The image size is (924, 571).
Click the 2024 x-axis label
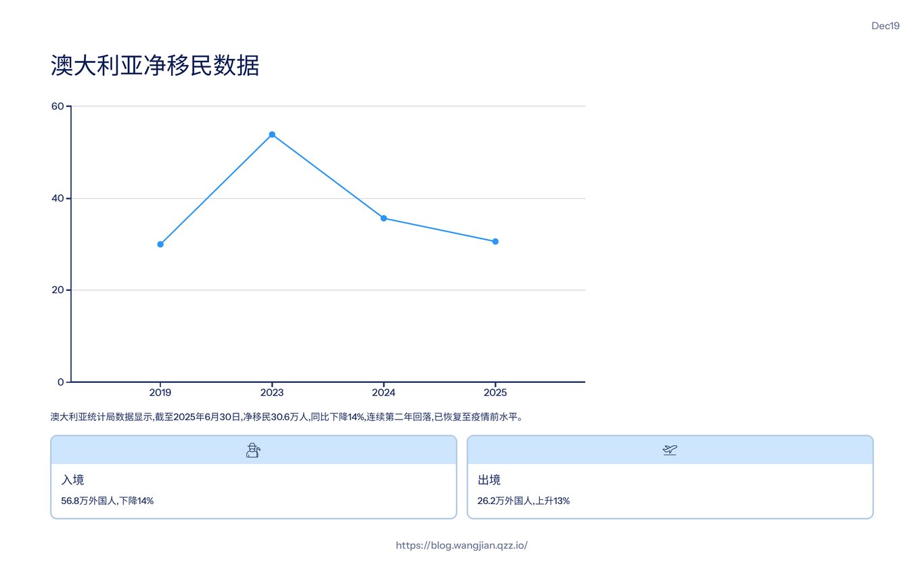[384, 392]
